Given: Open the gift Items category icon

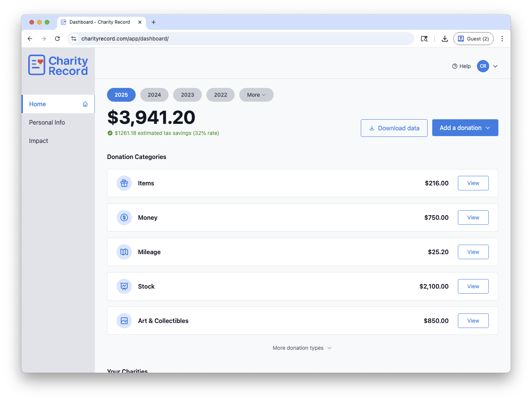Looking at the screenshot, I should tap(124, 183).
